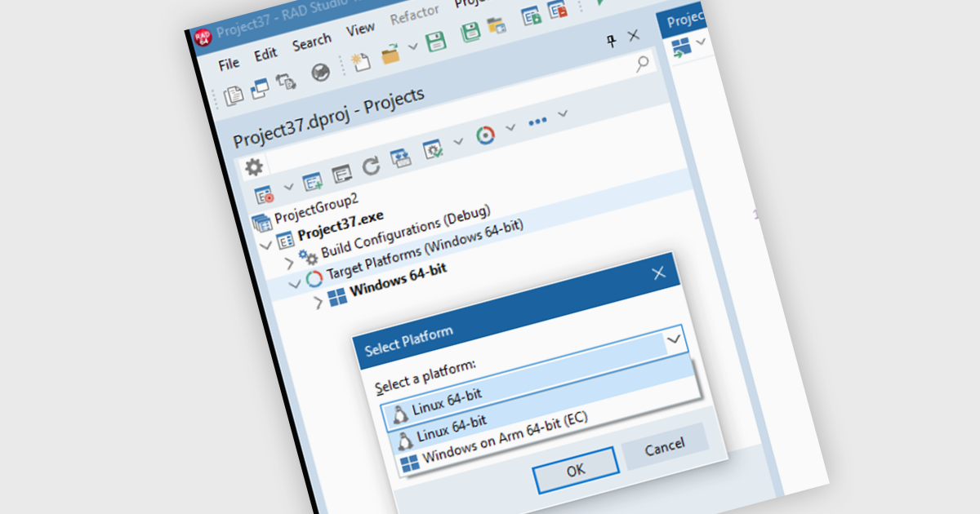Click the Save All double-floppy icon
The image size is (980, 514).
[x=470, y=33]
